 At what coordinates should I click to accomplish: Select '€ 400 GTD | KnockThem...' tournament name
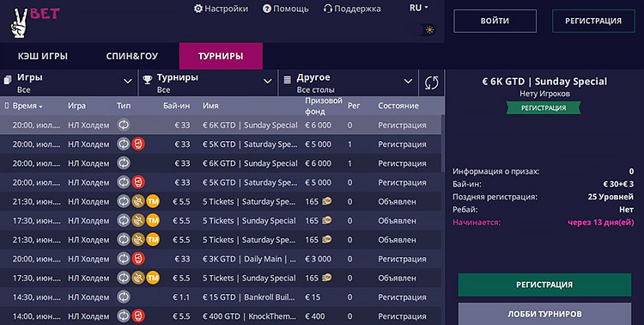(249, 316)
